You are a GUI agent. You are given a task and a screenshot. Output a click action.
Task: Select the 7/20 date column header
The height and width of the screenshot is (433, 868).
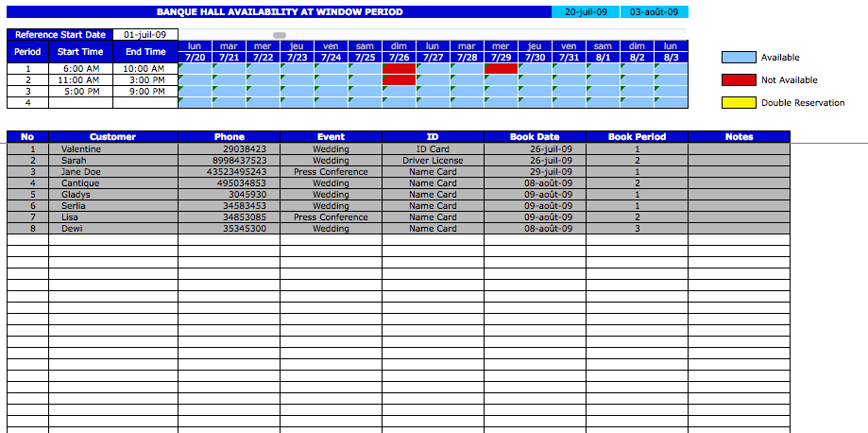point(195,58)
